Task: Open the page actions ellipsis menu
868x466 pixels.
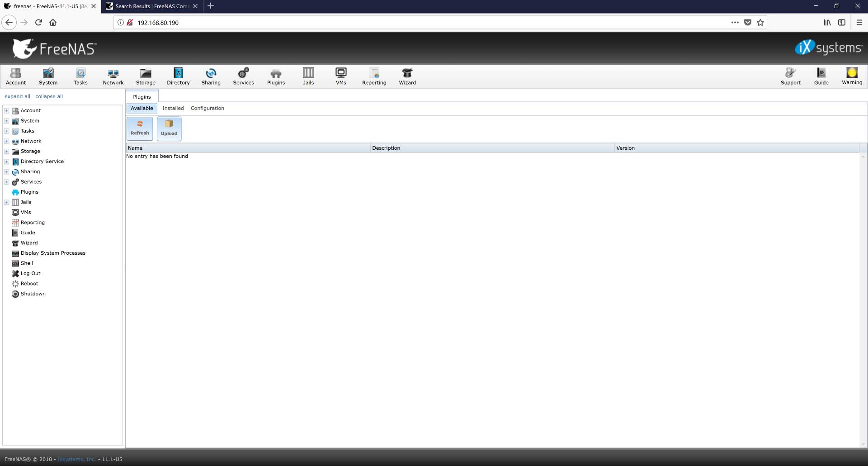Action: pyautogui.click(x=735, y=23)
